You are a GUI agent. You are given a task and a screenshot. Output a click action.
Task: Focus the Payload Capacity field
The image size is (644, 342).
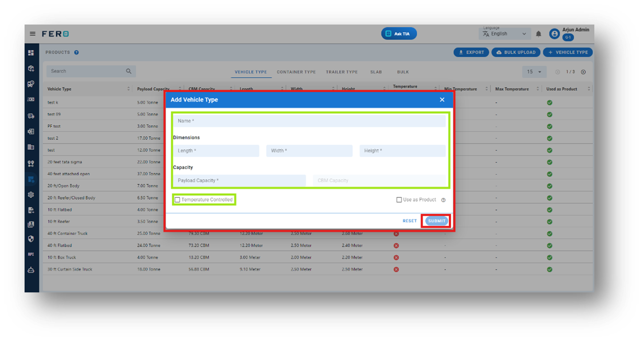(239, 181)
